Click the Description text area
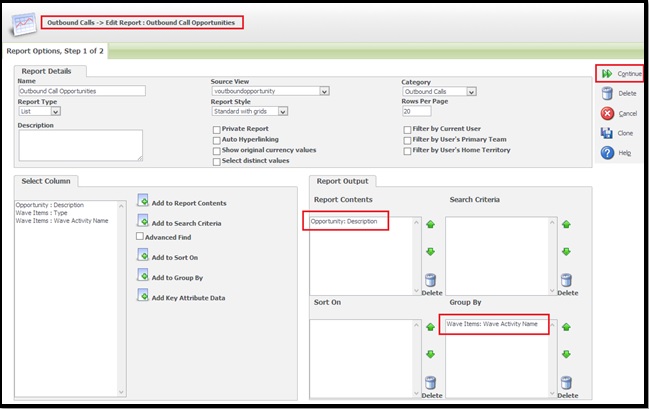 coord(80,145)
